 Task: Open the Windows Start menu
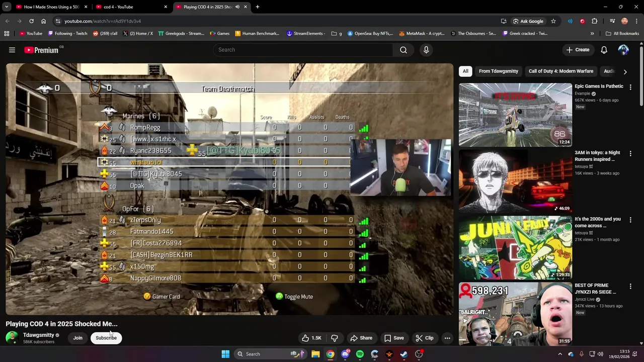coord(225,354)
